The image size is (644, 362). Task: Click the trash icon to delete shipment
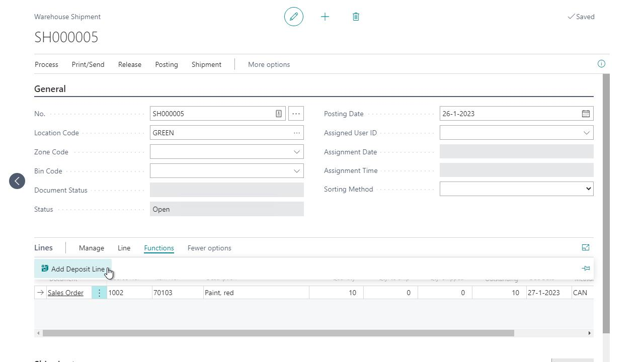pyautogui.click(x=356, y=17)
